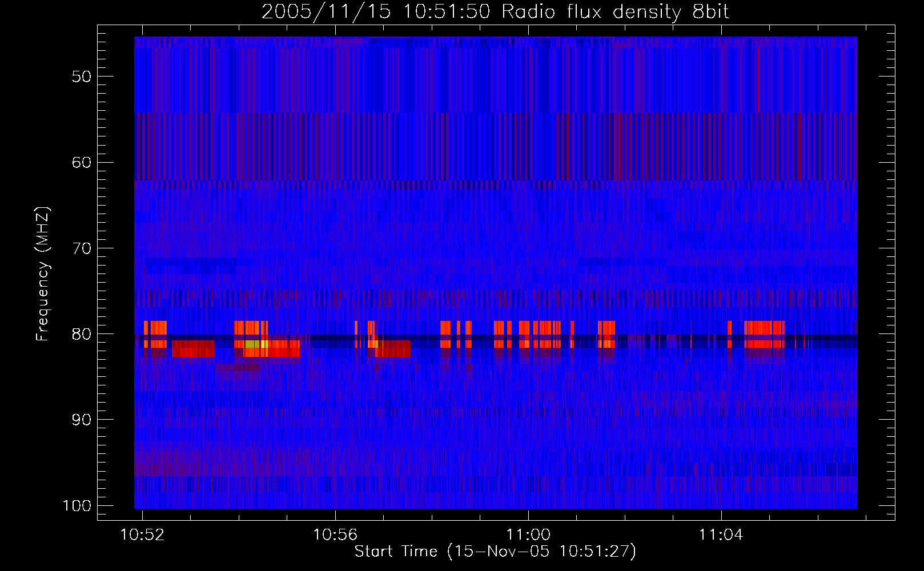Click the thin red vertical streak near 50 MHz
Image resolution: width=924 pixels, height=571 pixels.
[758, 80]
